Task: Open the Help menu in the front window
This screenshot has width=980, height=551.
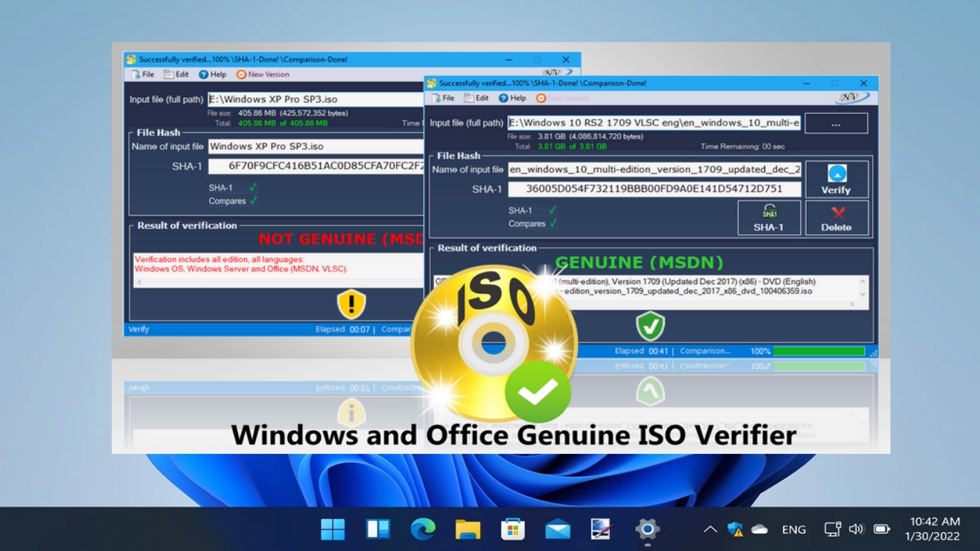Action: (512, 98)
